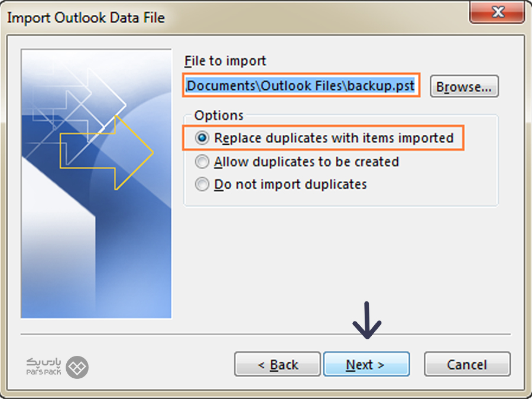Go to the previous step with Back

(277, 364)
